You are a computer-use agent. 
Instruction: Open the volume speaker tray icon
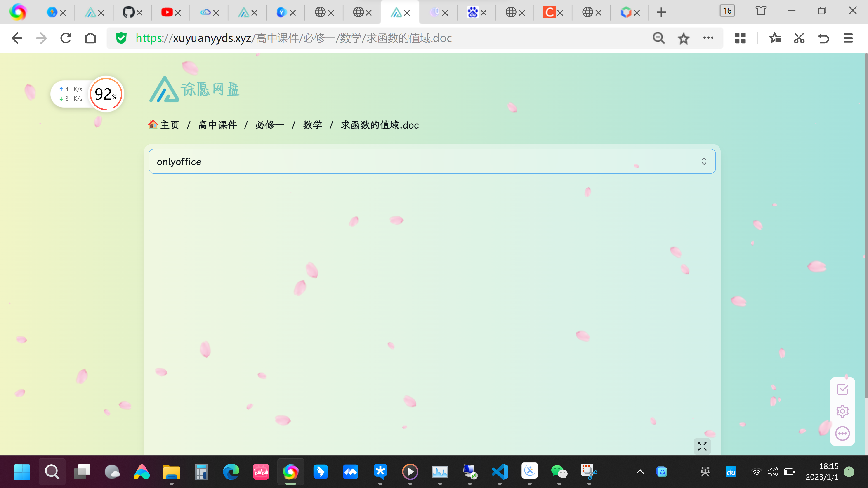click(x=773, y=472)
